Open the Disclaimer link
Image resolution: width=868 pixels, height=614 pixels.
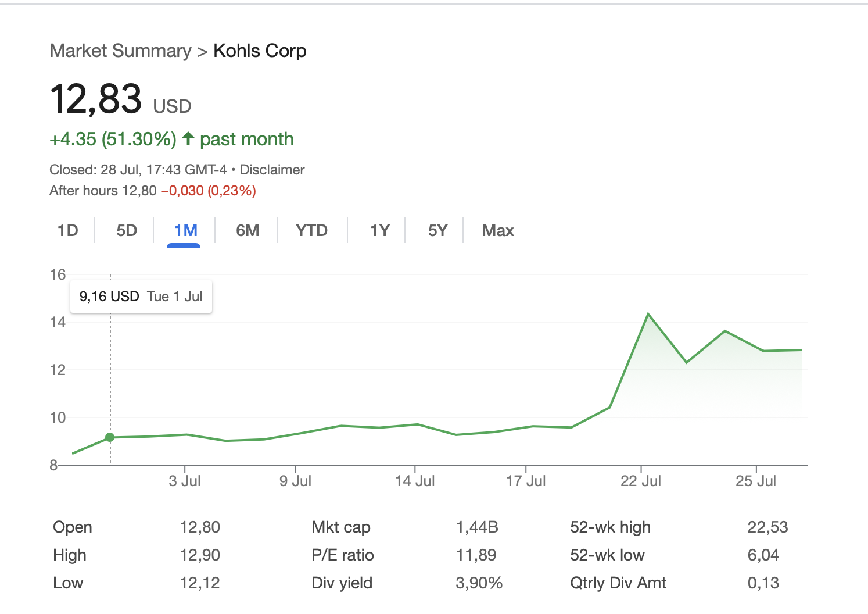click(272, 170)
